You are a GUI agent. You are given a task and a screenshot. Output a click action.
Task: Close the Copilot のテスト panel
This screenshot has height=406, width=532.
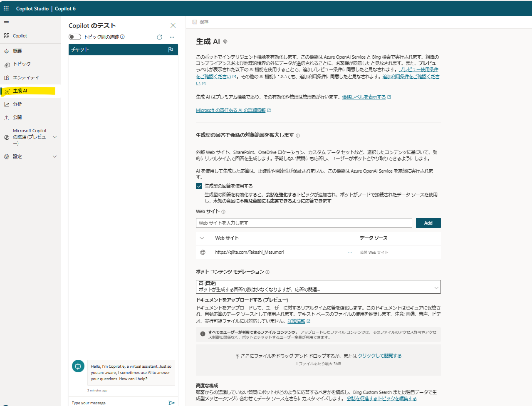point(173,25)
